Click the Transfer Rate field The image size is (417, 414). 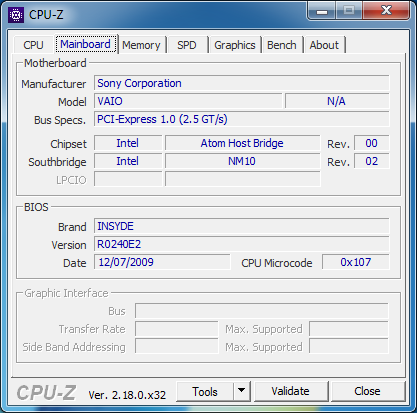click(x=177, y=329)
